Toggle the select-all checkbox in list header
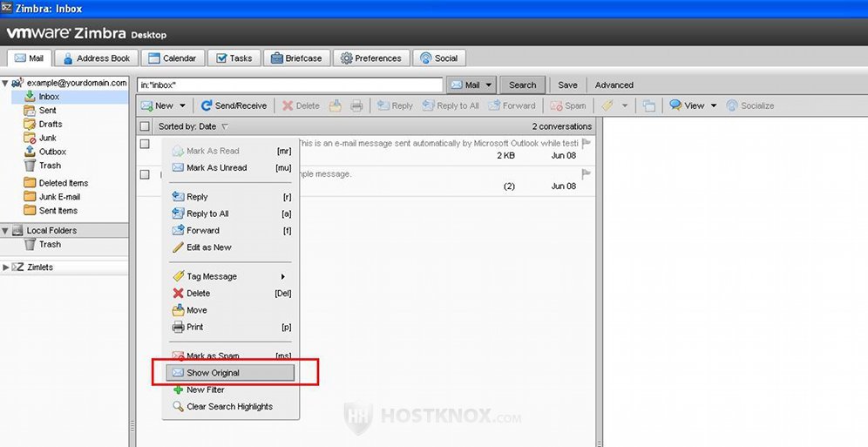The height and width of the screenshot is (447, 868). (x=145, y=126)
